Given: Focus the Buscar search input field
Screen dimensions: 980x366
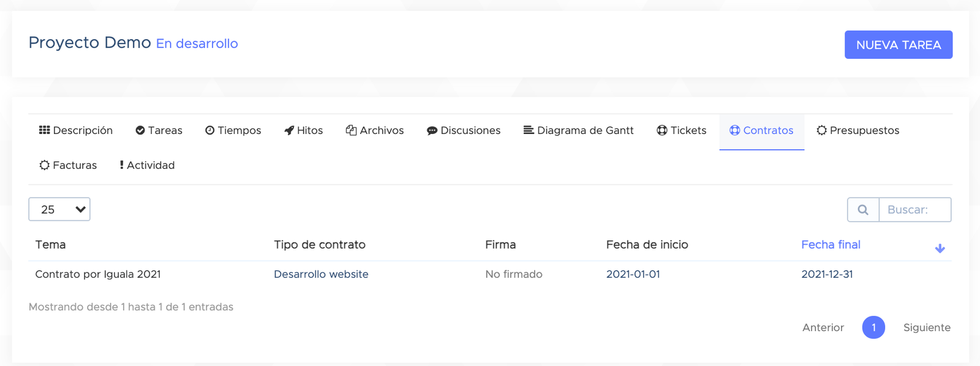Looking at the screenshot, I should point(915,210).
